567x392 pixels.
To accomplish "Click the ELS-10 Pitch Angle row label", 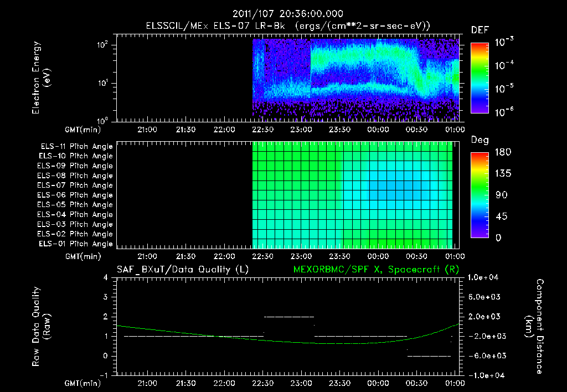I will tap(76, 156).
